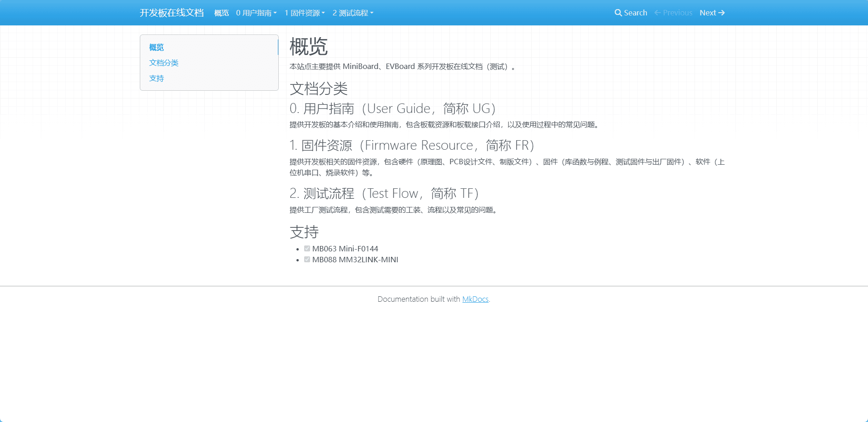This screenshot has width=868, height=422.
Task: Click the User Guide (UG) heading
Action: [x=393, y=108]
